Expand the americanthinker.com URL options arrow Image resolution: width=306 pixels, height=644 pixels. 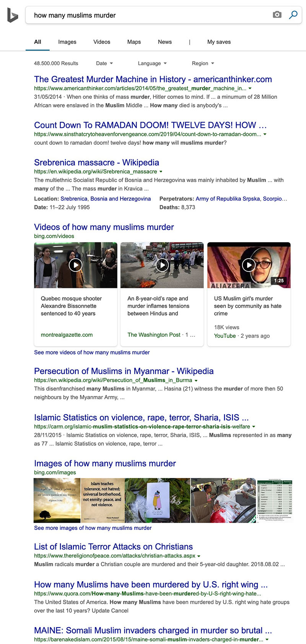point(250,88)
